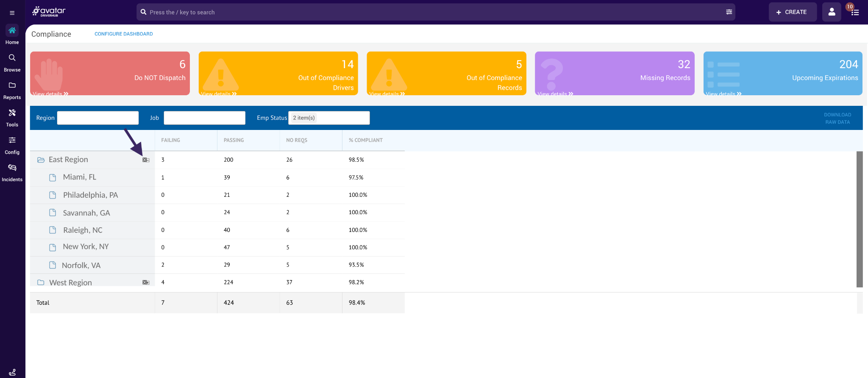Click the user profile icon
868x378 pixels.
click(832, 12)
